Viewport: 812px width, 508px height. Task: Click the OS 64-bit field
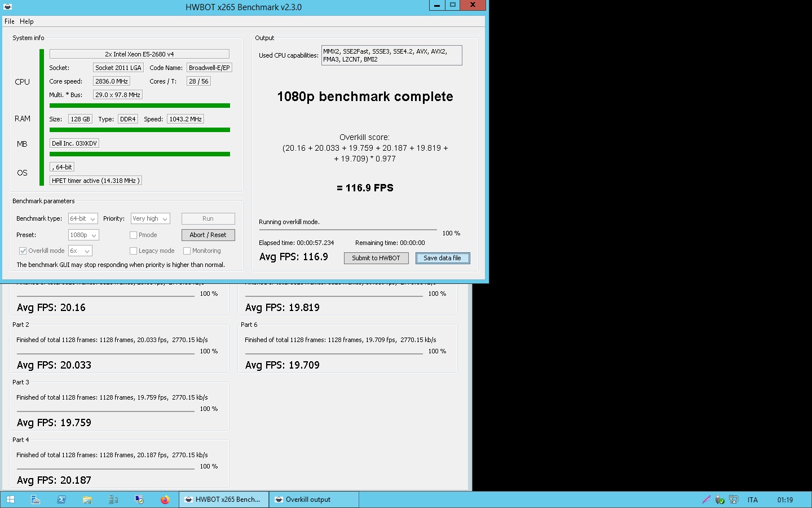point(62,167)
